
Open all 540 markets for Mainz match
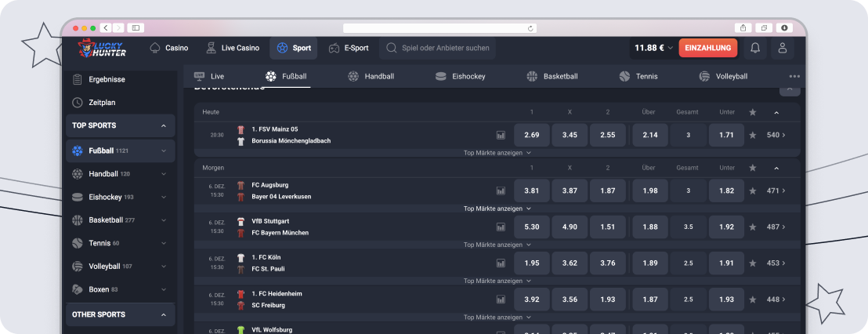click(x=776, y=135)
